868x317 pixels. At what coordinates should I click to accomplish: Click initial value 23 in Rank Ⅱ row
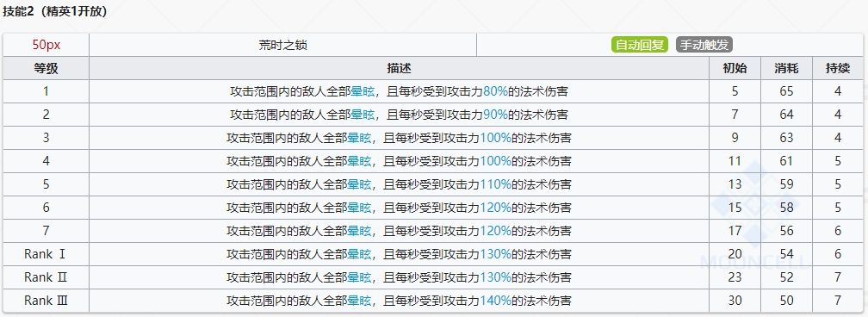click(x=735, y=277)
